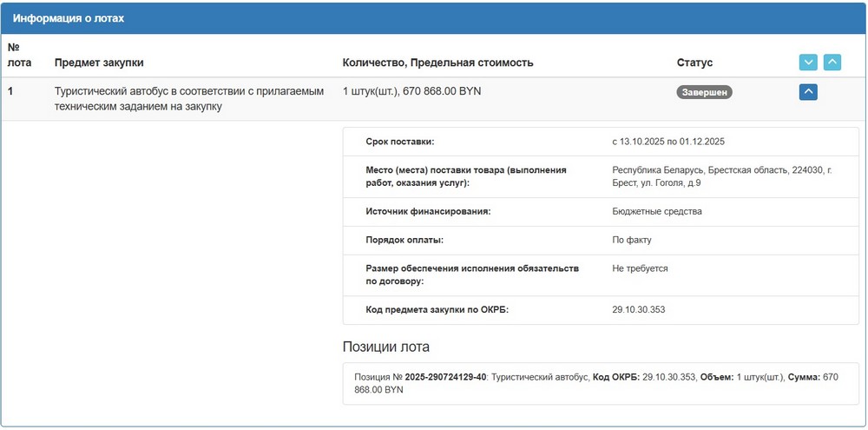Click the 'Информация о лотах' panel header

tap(73, 17)
